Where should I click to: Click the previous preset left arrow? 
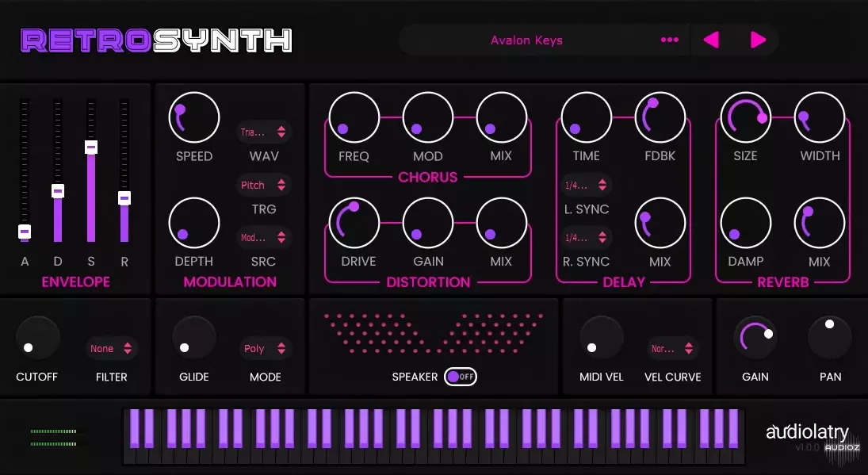[x=711, y=40]
